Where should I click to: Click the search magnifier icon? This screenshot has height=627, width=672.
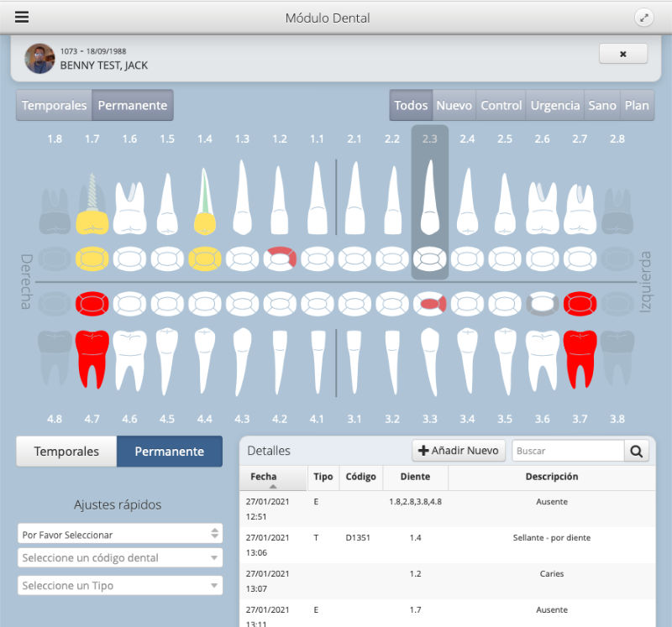pyautogui.click(x=637, y=451)
